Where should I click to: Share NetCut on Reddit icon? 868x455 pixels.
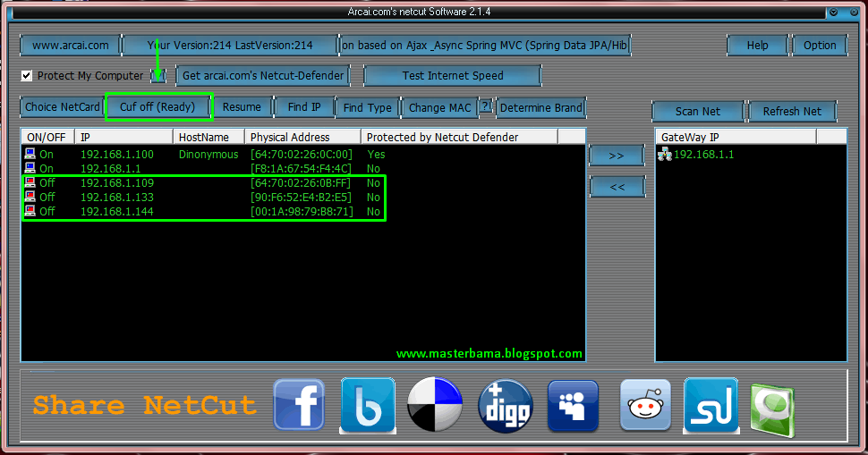pyautogui.click(x=645, y=405)
